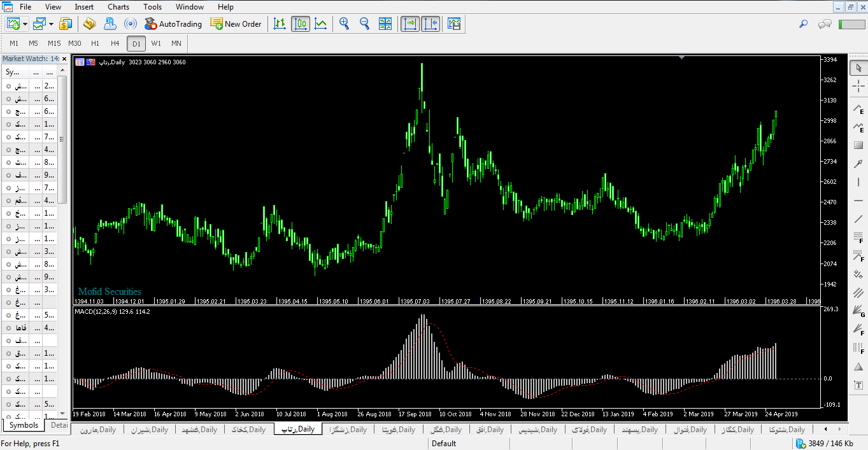This screenshot has height=450, width=868.
Task: Expand the New Chart dropdown arrow
Action: pyautogui.click(x=25, y=24)
